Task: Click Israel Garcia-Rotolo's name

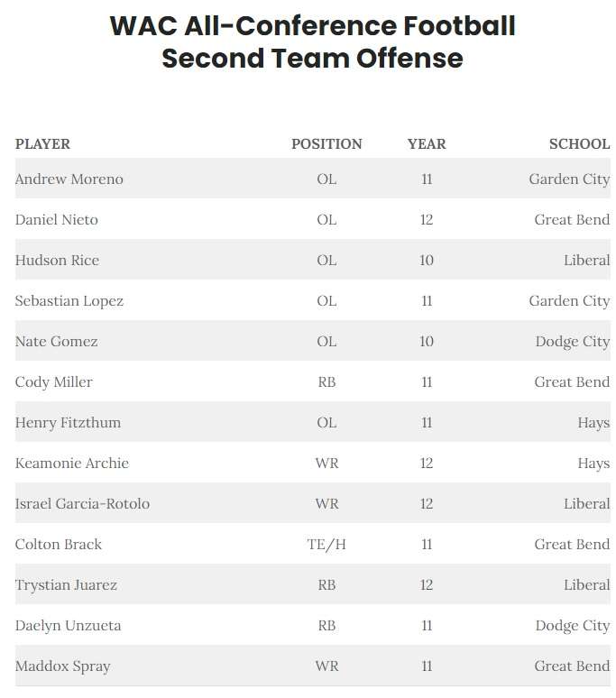Action: [x=82, y=503]
